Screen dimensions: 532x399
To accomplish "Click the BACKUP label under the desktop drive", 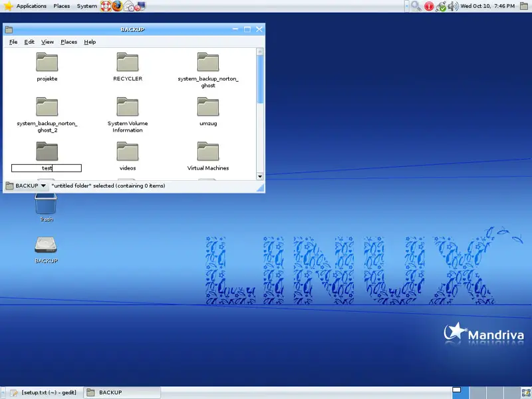I will point(47,261).
